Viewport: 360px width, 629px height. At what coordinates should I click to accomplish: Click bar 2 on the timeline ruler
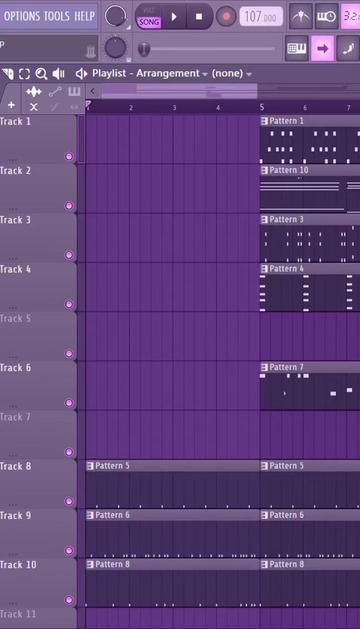131,108
